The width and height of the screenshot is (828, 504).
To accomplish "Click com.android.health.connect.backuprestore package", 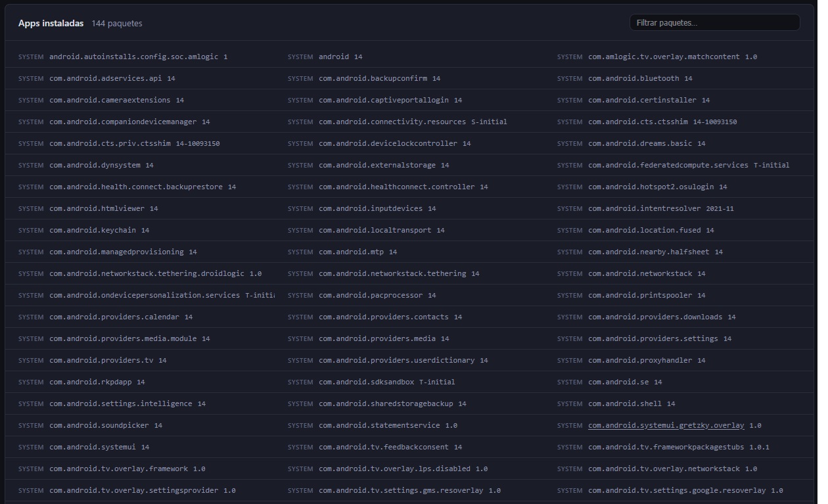I will (136, 187).
